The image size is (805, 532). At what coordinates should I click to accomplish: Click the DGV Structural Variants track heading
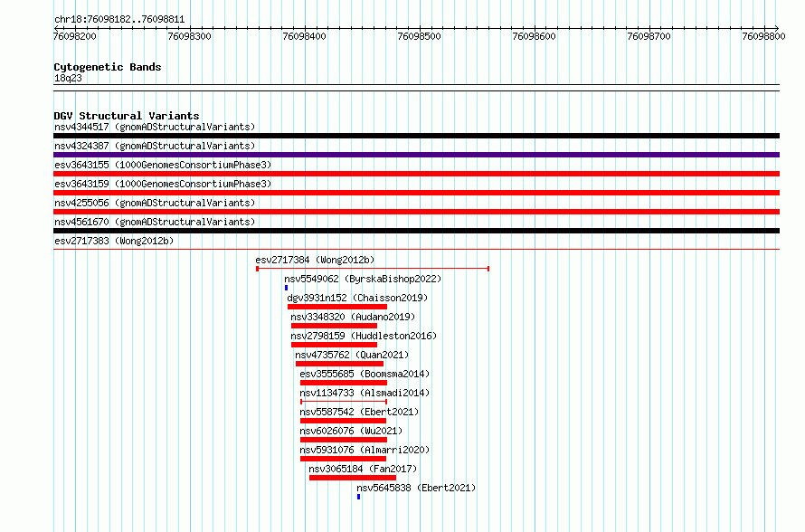pyautogui.click(x=127, y=116)
